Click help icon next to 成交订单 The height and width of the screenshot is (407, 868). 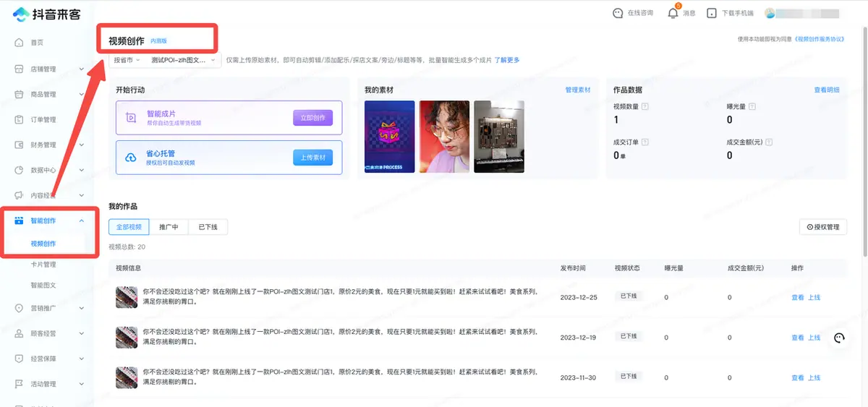click(644, 142)
